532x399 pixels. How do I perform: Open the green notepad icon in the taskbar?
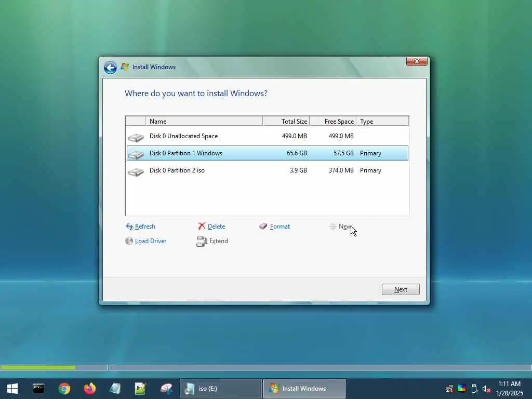(x=140, y=389)
